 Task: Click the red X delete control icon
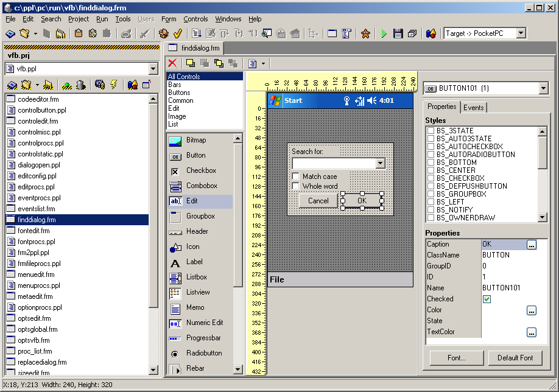[x=173, y=63]
